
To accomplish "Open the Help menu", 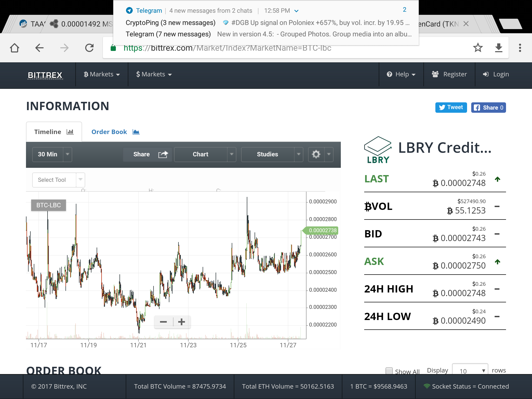I will 401,74.
